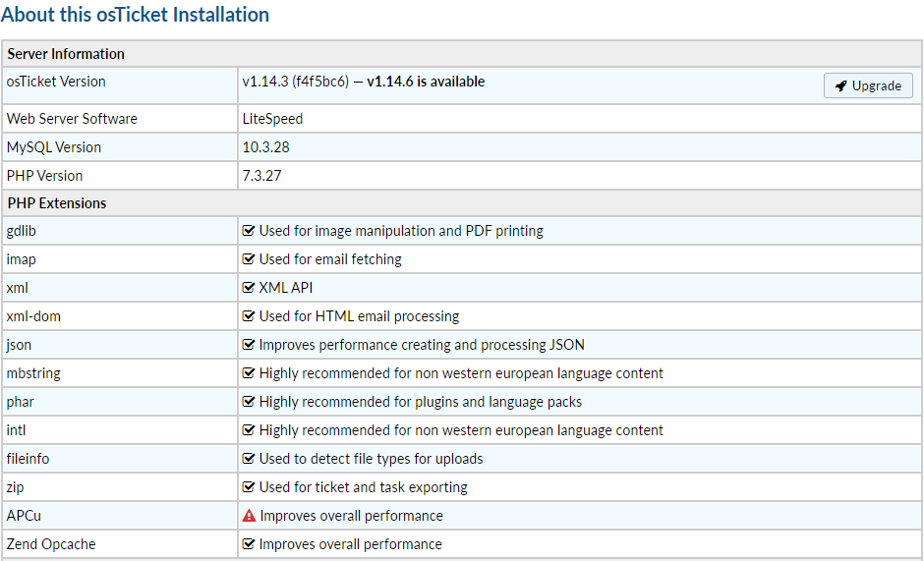Click the 'json' extension name
The width and height of the screenshot is (924, 561).
point(19,345)
